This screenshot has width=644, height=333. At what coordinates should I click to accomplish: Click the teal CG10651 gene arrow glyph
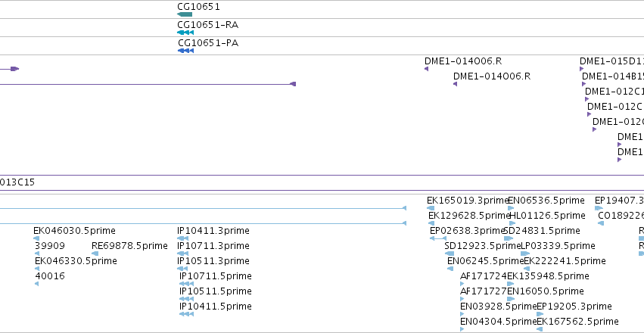click(185, 14)
